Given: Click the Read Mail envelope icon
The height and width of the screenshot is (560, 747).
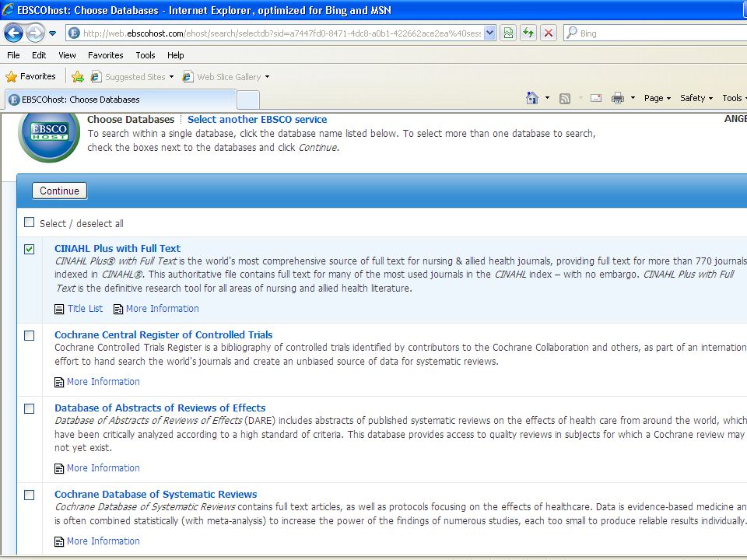Looking at the screenshot, I should point(595,98).
